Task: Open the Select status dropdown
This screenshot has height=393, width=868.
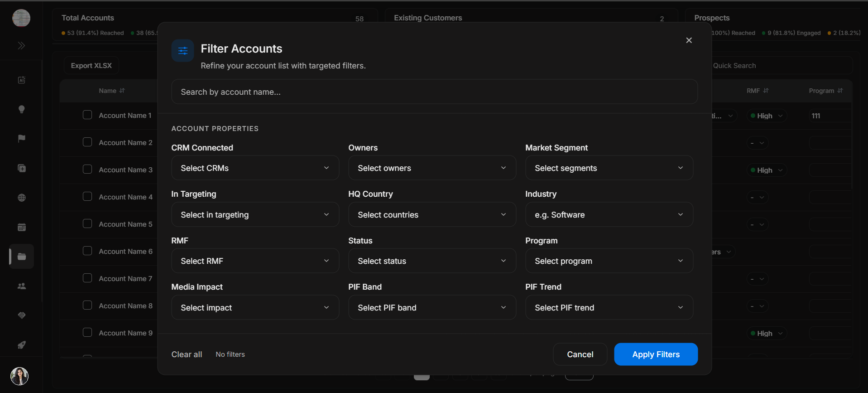Action: click(x=432, y=261)
